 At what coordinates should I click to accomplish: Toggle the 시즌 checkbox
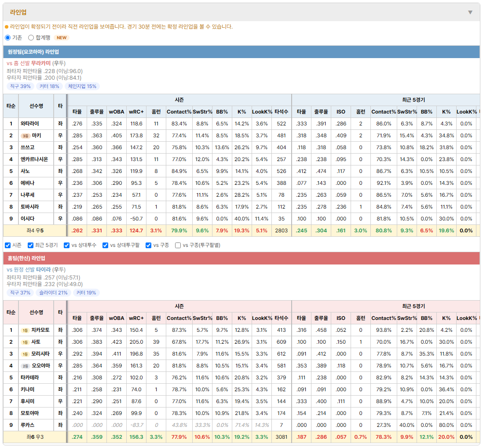(x=8, y=245)
